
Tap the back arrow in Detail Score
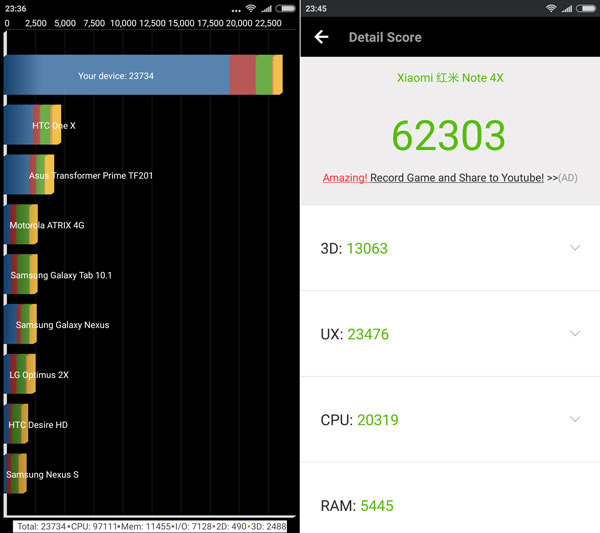pyautogui.click(x=321, y=37)
